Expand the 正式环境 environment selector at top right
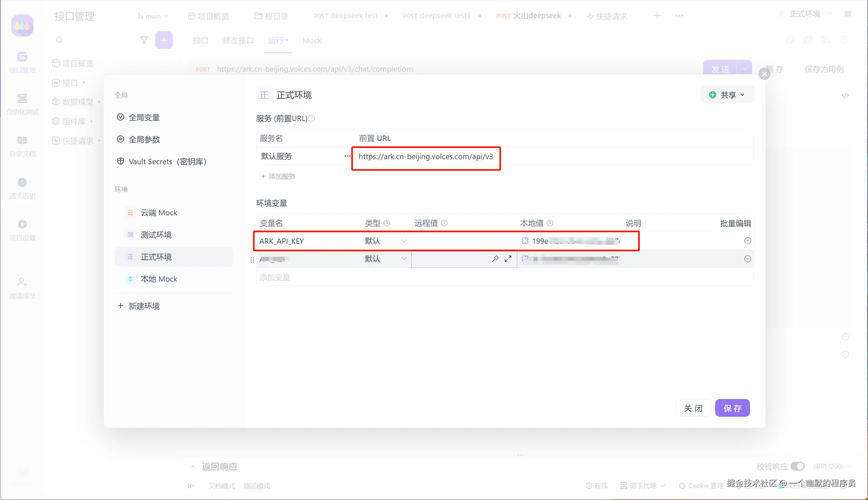Image resolution: width=868 pixels, height=500 pixels. [x=804, y=14]
